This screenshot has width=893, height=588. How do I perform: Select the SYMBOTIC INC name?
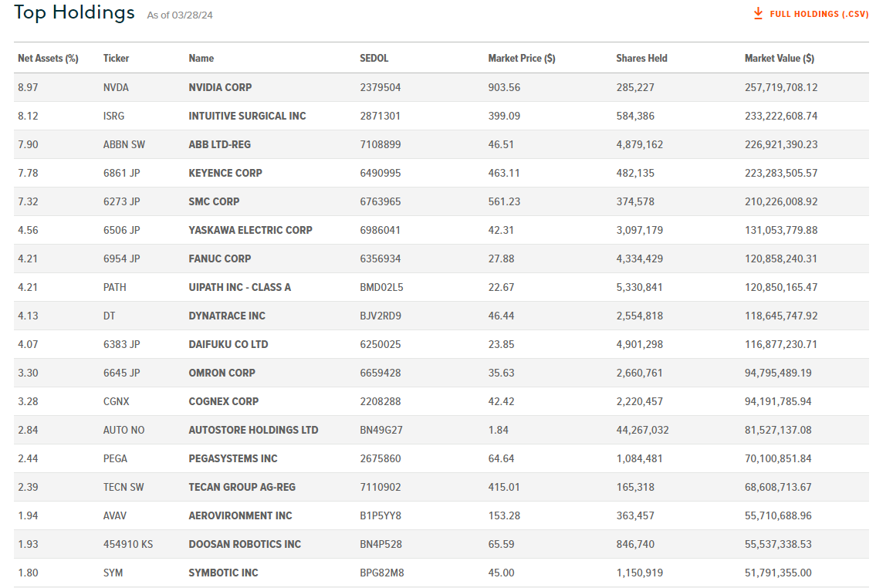[x=223, y=573]
